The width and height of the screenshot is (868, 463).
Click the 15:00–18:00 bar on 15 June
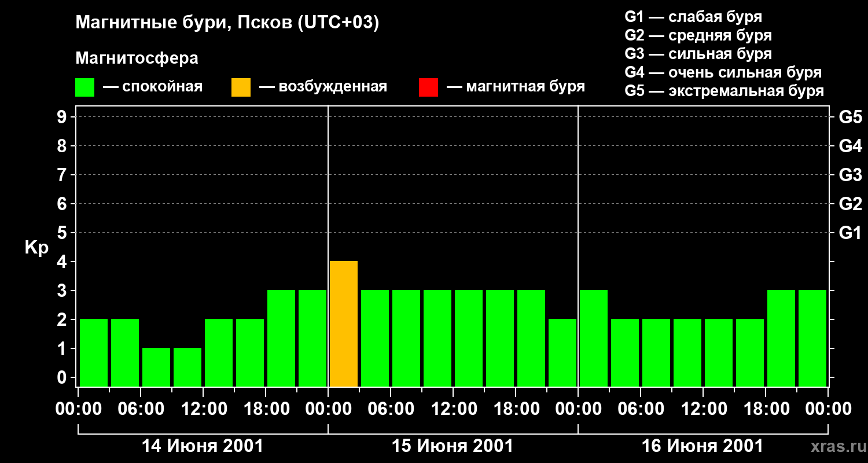pyautogui.click(x=500, y=338)
